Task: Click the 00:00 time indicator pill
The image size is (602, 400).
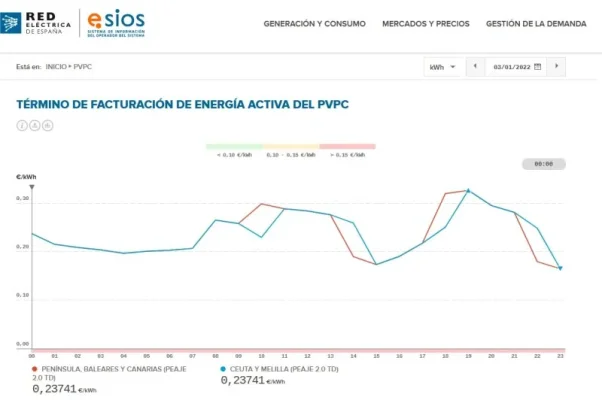Action: [x=544, y=164]
